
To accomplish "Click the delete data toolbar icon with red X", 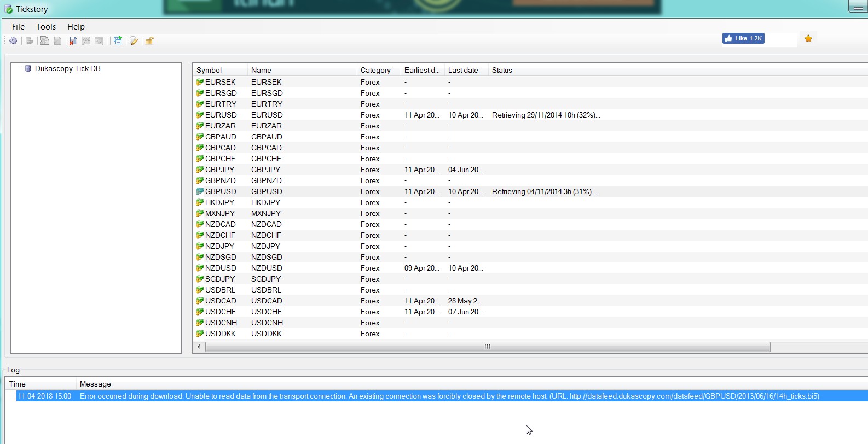I will 73,40.
